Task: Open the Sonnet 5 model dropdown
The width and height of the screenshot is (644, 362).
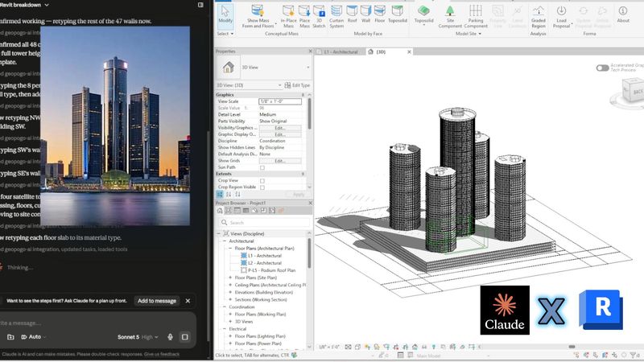Action: pyautogui.click(x=138, y=337)
